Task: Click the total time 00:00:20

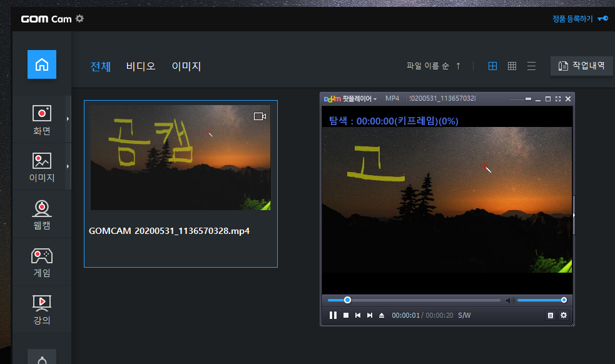Action: click(x=439, y=315)
